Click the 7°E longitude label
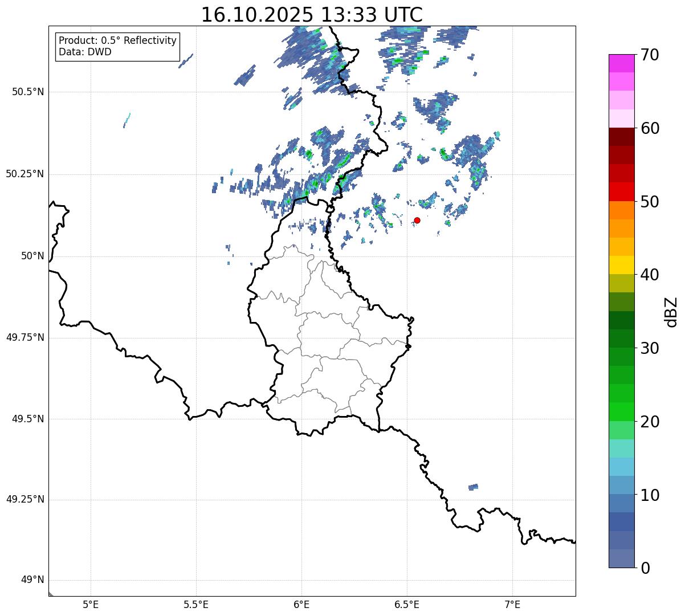Viewport: 685px width, 616px height. [x=513, y=605]
